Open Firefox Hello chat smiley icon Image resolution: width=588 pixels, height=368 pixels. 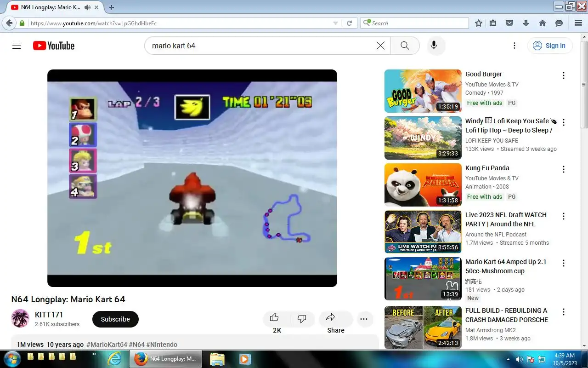[x=559, y=23]
